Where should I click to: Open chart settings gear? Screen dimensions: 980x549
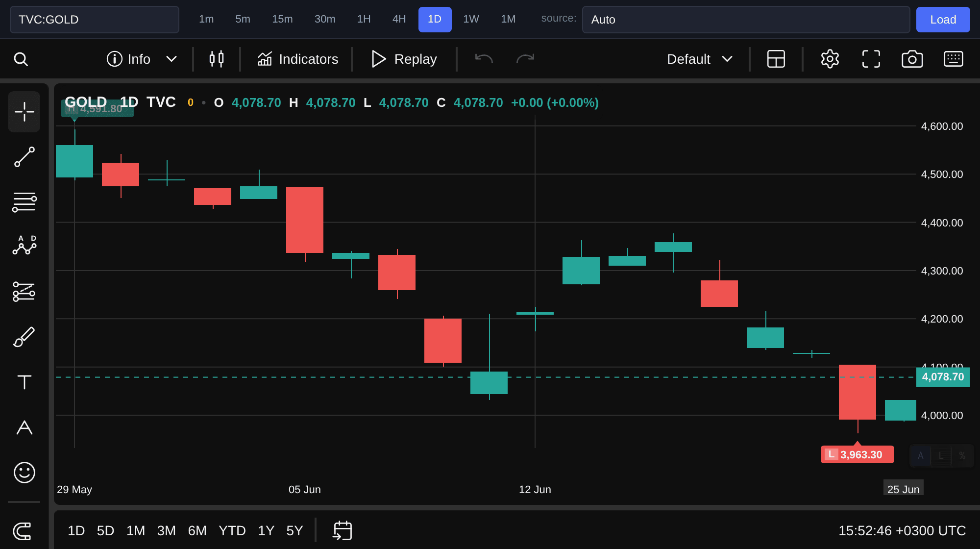[x=830, y=59]
